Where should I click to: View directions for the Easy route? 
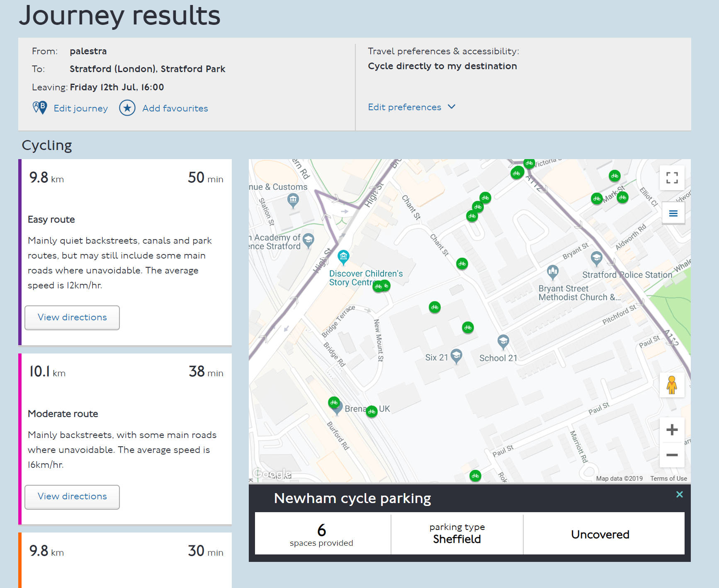(72, 317)
